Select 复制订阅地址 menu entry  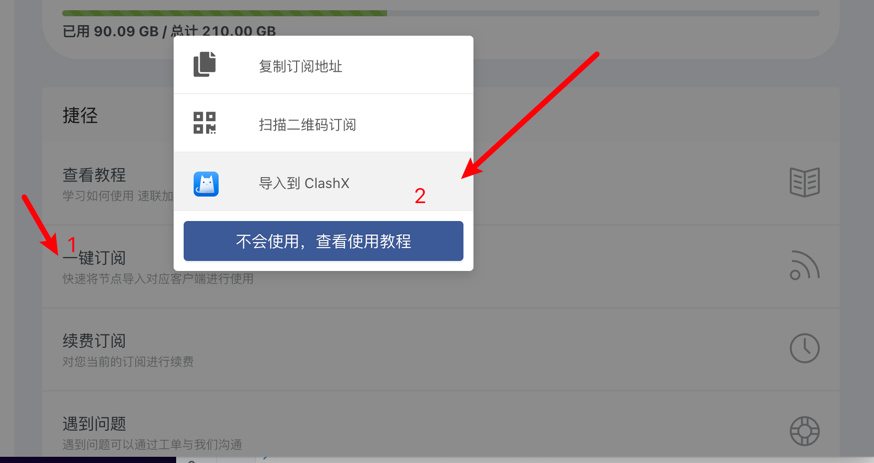coord(324,65)
